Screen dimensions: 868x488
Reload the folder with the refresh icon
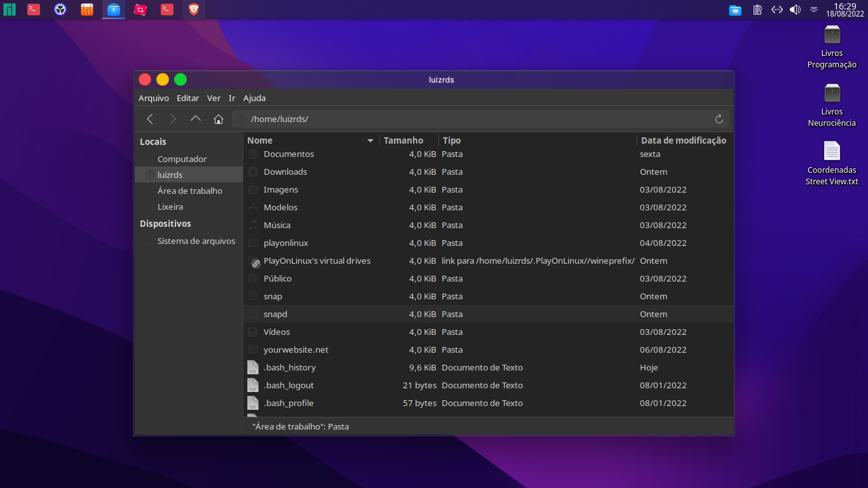[x=719, y=119]
